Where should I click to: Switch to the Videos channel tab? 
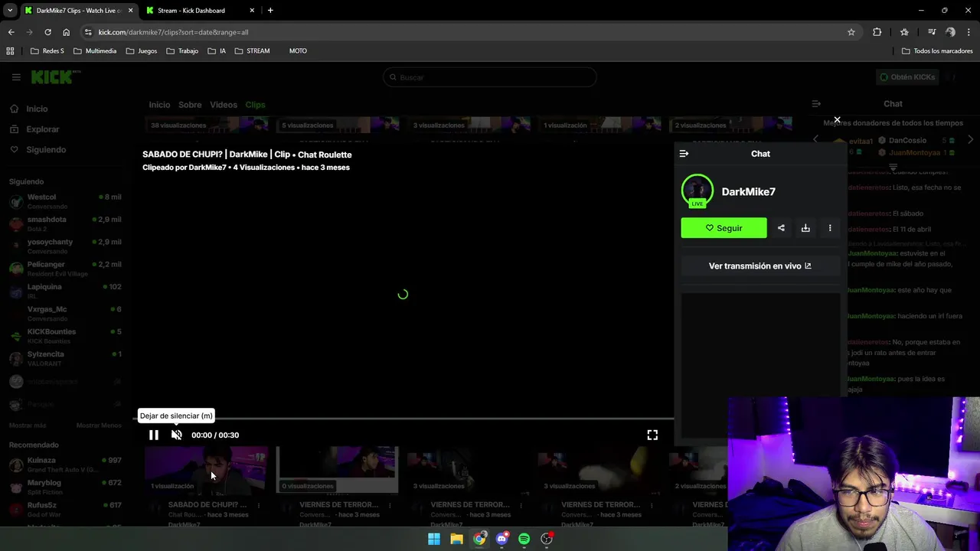point(224,105)
